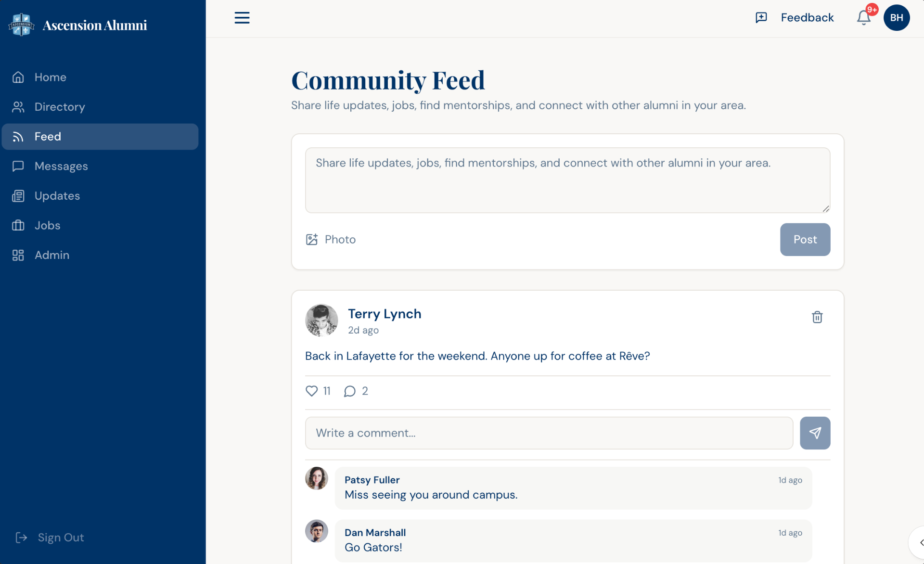This screenshot has width=924, height=564.
Task: Click the Ascension Alumni title text
Action: [x=95, y=25]
